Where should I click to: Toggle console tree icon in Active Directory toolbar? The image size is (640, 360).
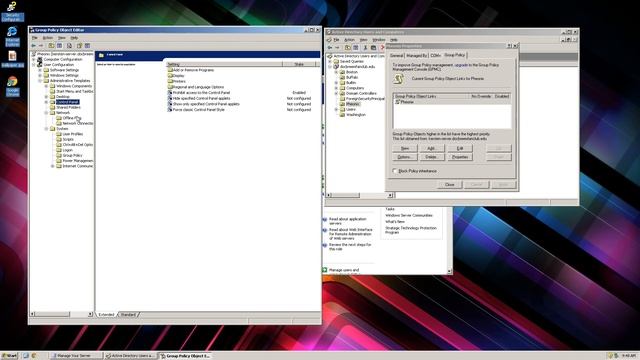356,48
